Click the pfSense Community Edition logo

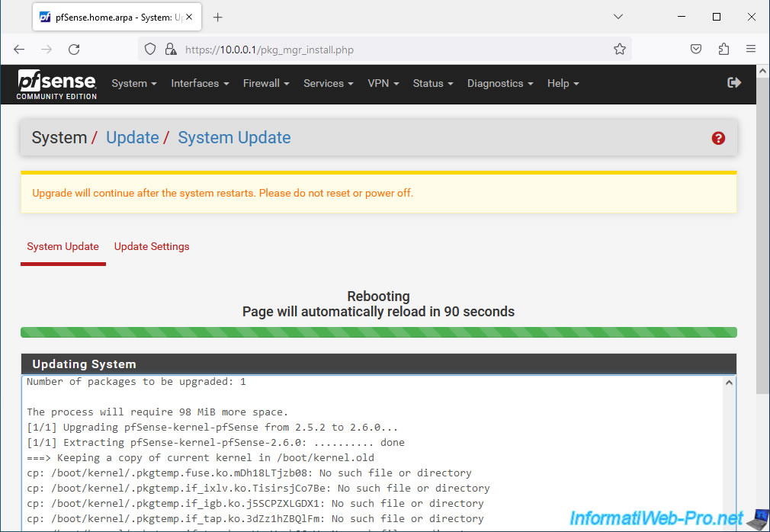56,85
